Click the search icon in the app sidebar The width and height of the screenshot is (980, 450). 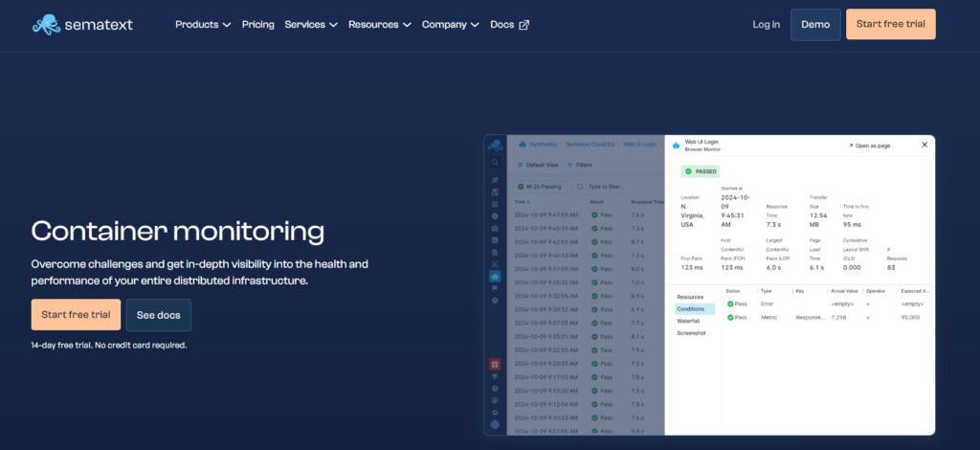tap(495, 162)
